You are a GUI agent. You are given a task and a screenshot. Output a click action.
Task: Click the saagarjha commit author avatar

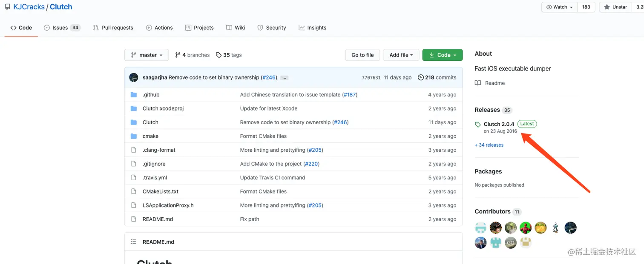[134, 77]
